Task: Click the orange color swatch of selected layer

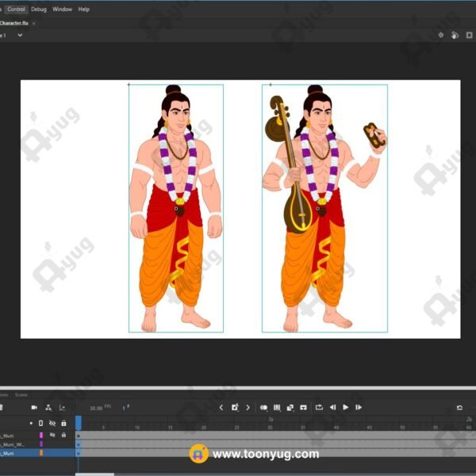Action: point(41,453)
